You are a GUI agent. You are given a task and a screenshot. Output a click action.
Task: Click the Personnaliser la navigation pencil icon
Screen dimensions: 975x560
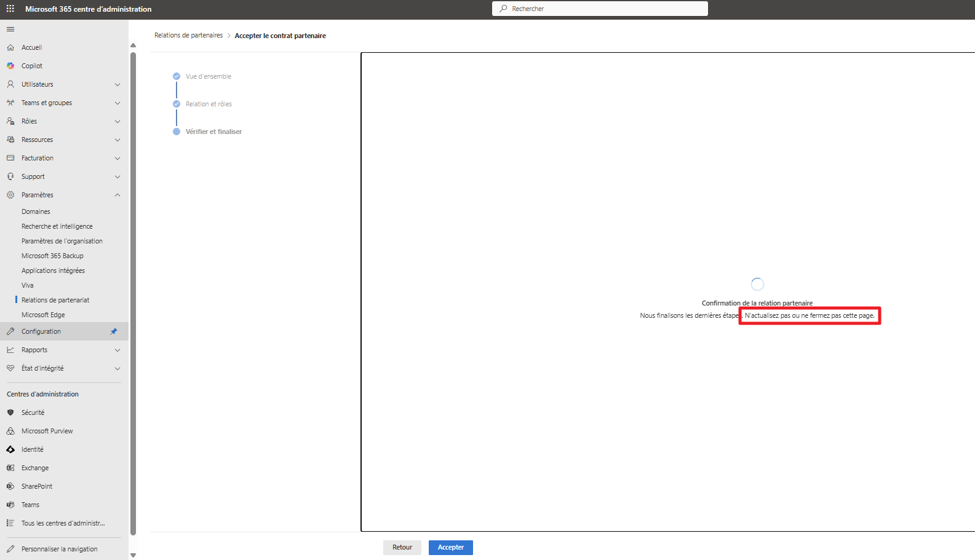point(10,549)
